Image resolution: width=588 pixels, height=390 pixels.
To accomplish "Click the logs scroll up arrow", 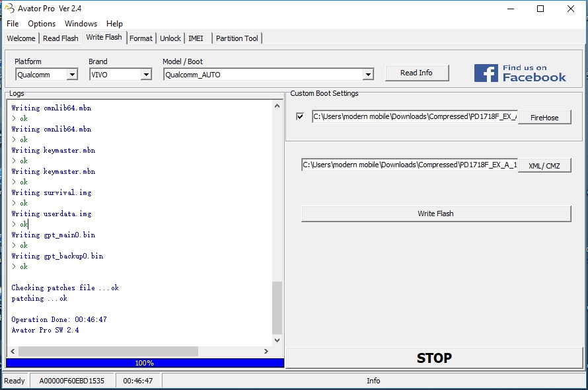I will pos(277,106).
